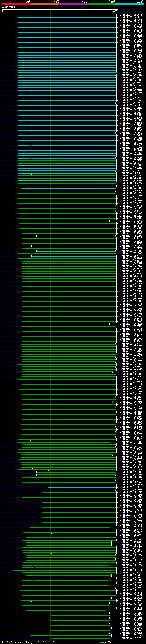Select hit label UniRef100_A9PCF5
Viewport: 146px width, 644px height.
click(x=131, y=70)
